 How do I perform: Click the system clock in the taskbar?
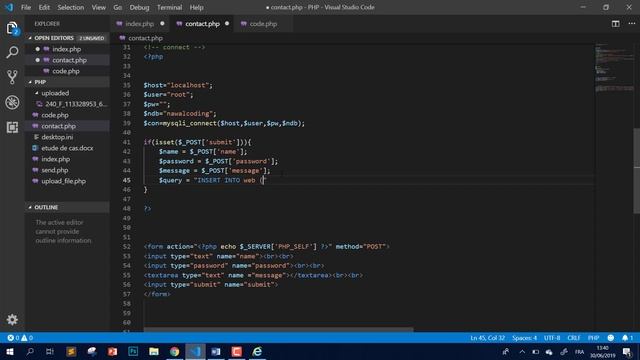[x=602, y=351]
